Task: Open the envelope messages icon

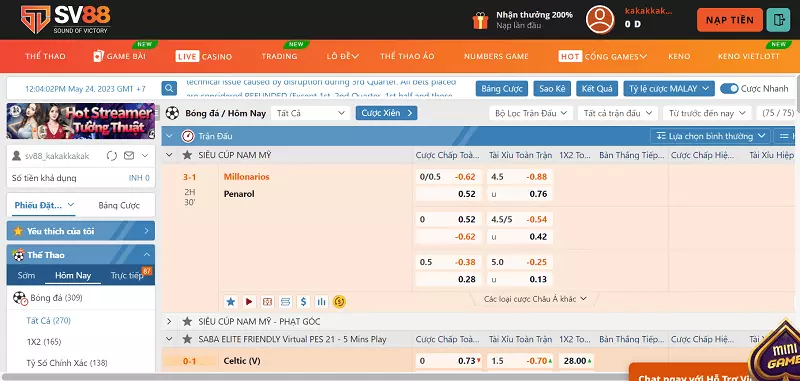Action: 129,156
